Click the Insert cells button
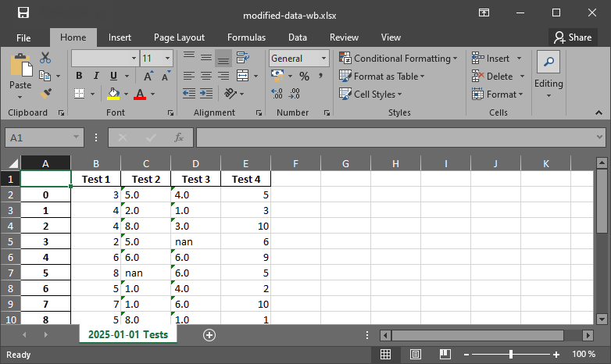 click(x=491, y=59)
